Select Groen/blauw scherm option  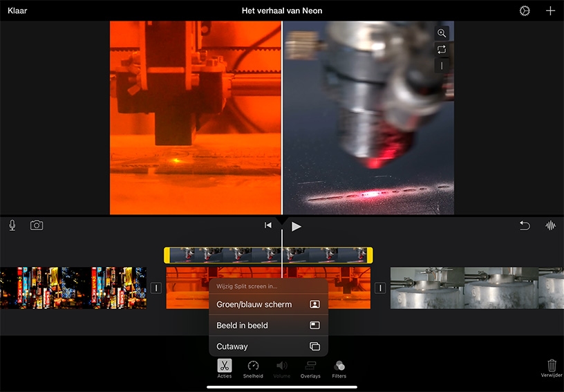click(x=268, y=304)
